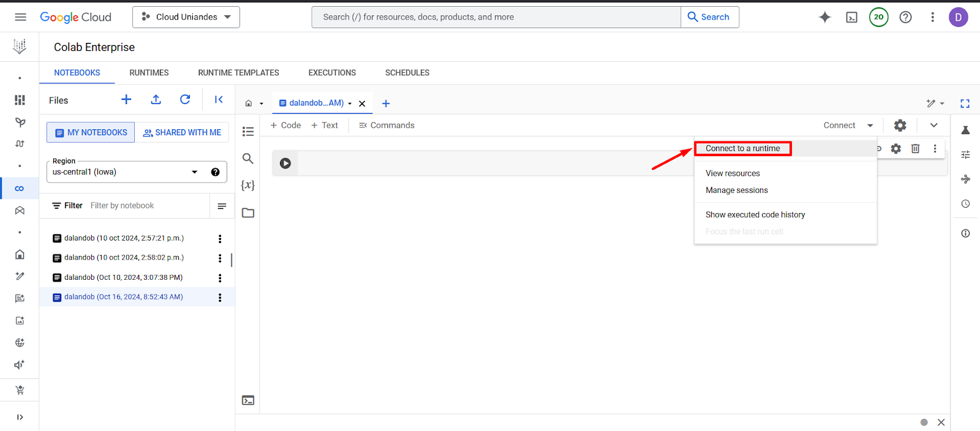Open execution history clock icon
980x431 pixels.
[x=966, y=204]
